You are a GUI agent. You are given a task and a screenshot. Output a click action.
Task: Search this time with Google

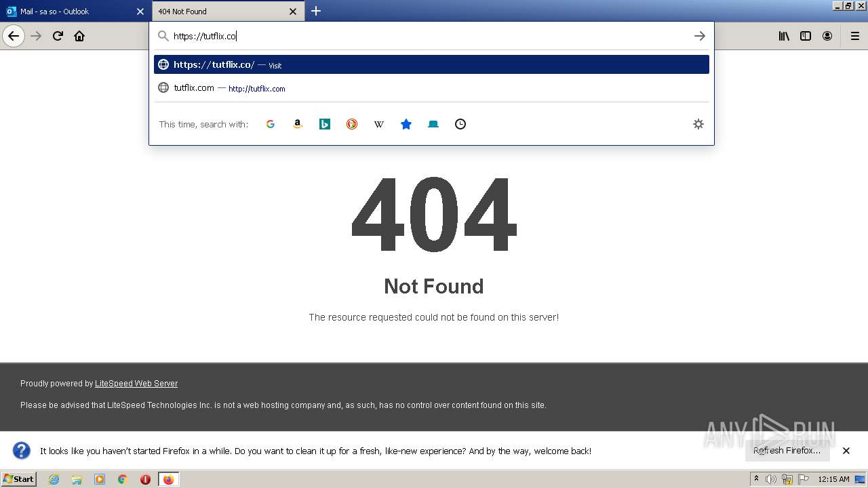tap(271, 124)
